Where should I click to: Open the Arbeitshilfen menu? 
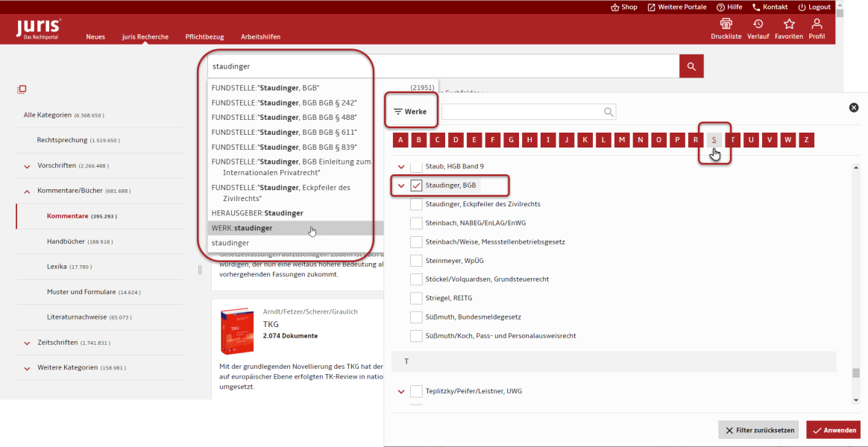(260, 37)
